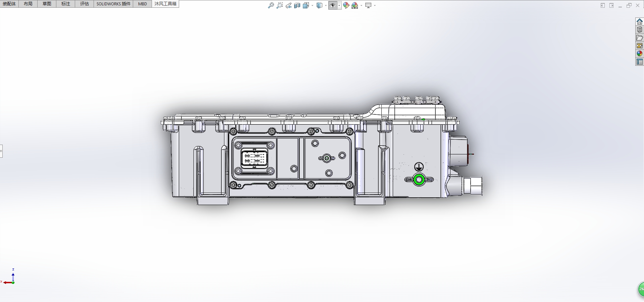Screen dimensions: 644x302
Task: Click the Edit Appearance color ball icon
Action: tap(346, 5)
